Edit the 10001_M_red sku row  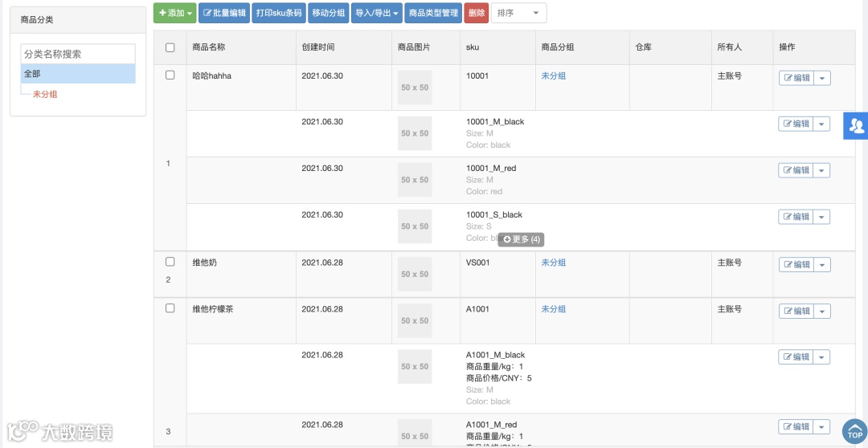pyautogui.click(x=796, y=170)
